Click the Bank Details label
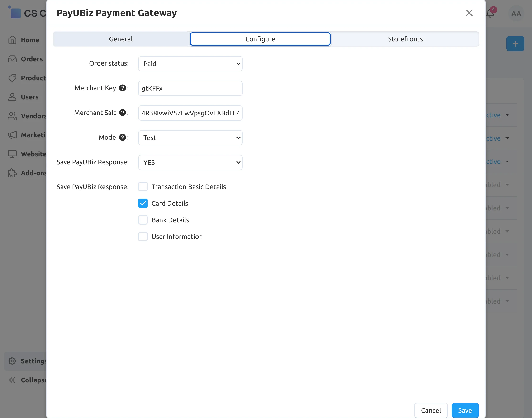 [170, 220]
